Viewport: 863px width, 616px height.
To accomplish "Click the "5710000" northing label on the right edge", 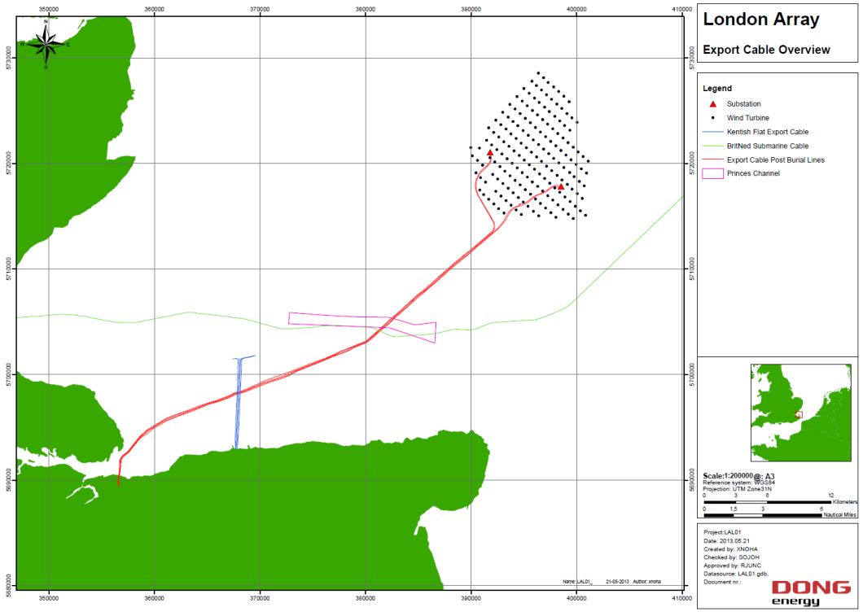I will [x=691, y=269].
